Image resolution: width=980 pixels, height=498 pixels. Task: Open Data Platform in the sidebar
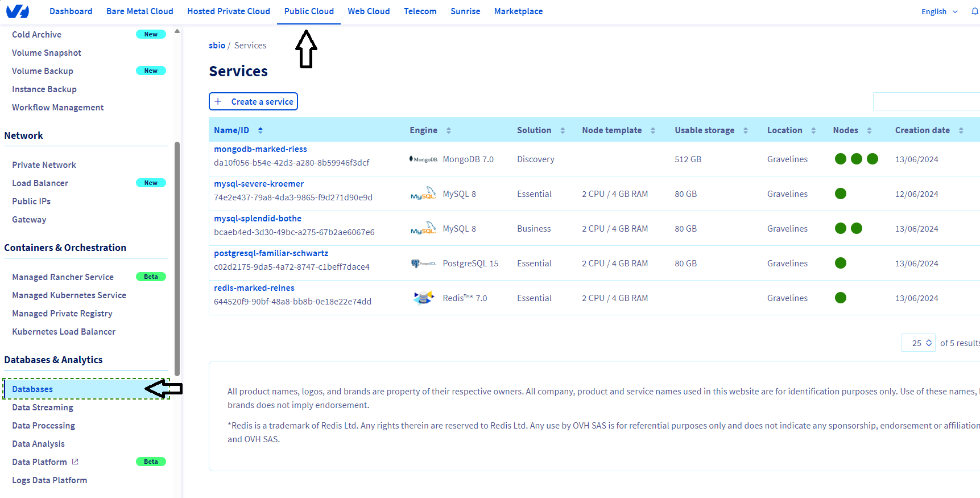tap(39, 462)
